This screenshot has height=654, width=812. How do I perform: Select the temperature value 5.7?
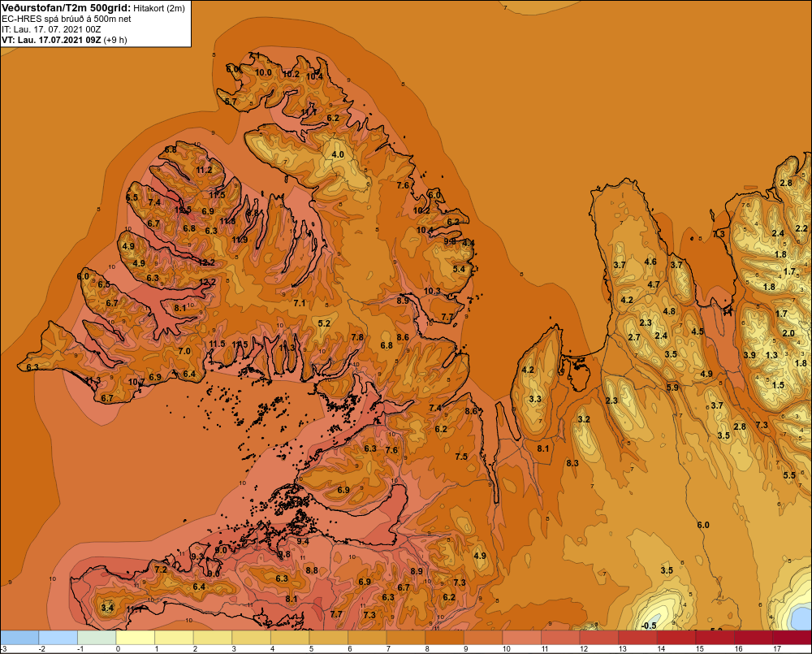pyautogui.click(x=231, y=102)
